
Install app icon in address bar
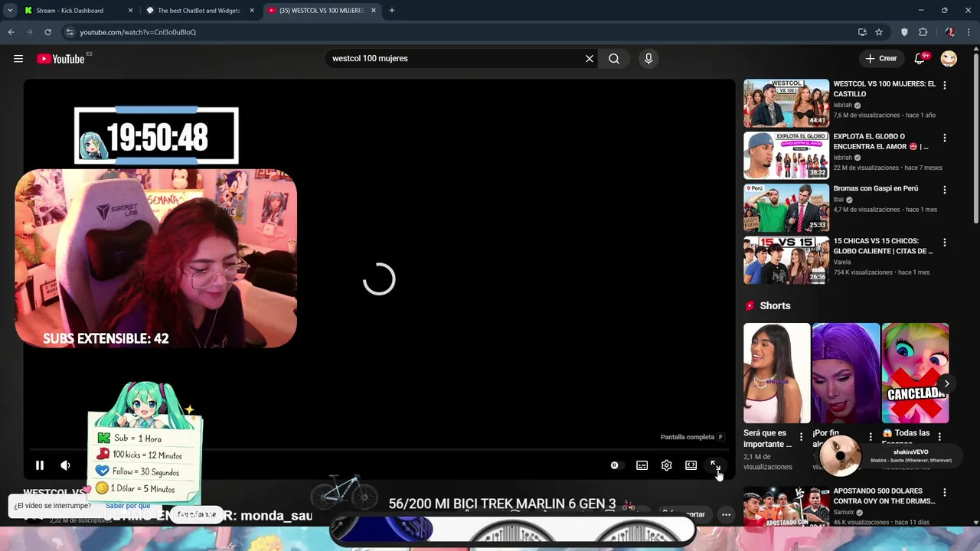point(862,32)
